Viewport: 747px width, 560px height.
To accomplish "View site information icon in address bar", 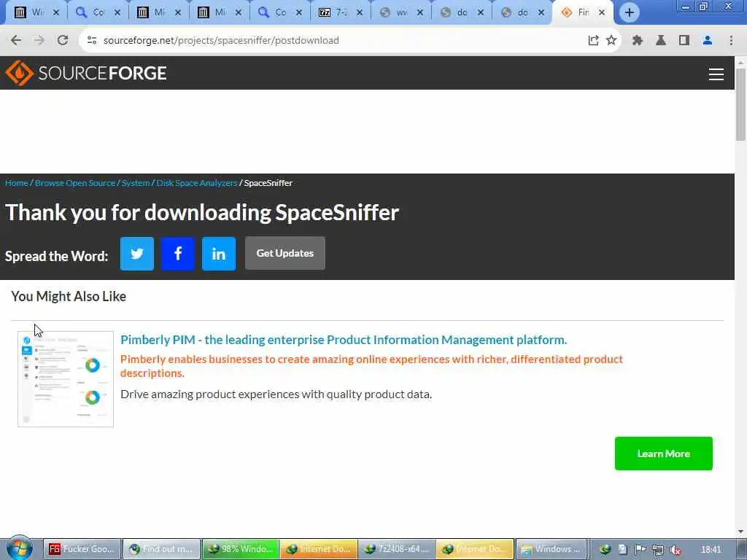I will point(92,41).
